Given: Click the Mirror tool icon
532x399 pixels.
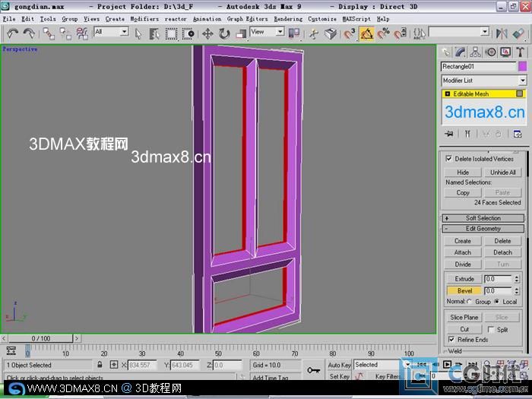Looking at the screenshot, I should pos(502,33).
